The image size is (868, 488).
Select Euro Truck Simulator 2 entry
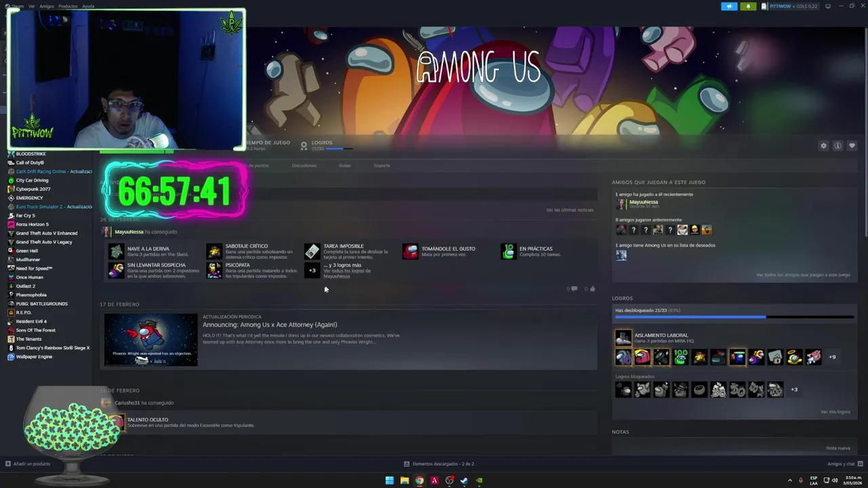54,207
